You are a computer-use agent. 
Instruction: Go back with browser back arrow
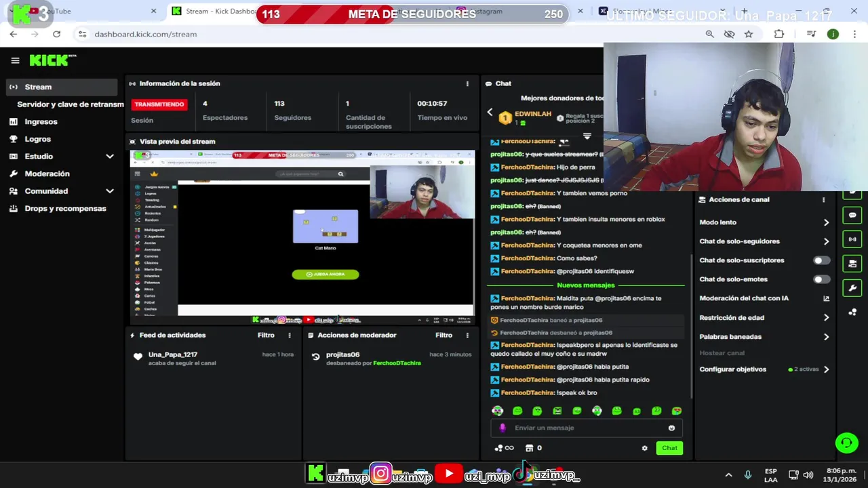point(14,34)
